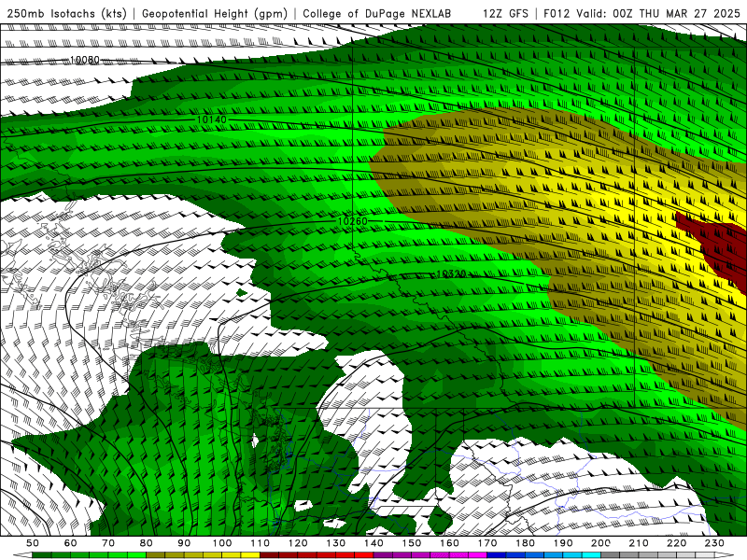Click the 10080 height contour label
The image size is (747, 560).
click(x=85, y=60)
